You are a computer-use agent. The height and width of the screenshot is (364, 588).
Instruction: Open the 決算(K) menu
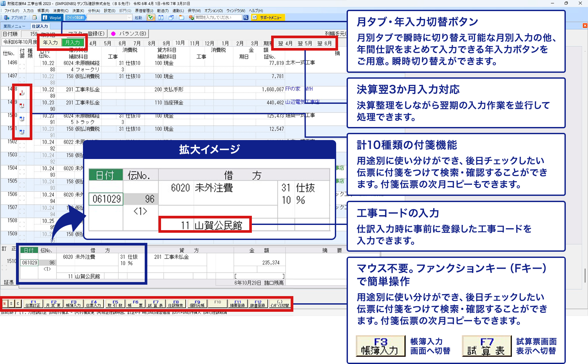click(x=78, y=11)
